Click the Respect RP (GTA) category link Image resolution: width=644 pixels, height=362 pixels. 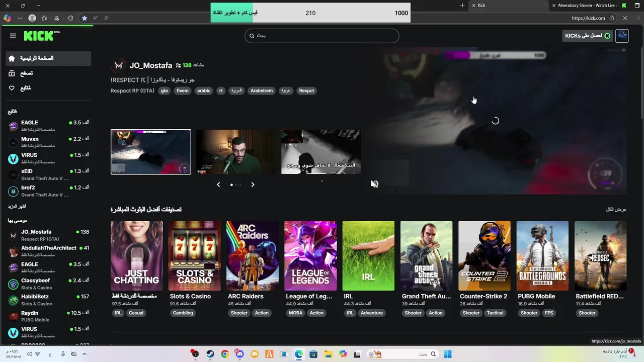pyautogui.click(x=132, y=90)
